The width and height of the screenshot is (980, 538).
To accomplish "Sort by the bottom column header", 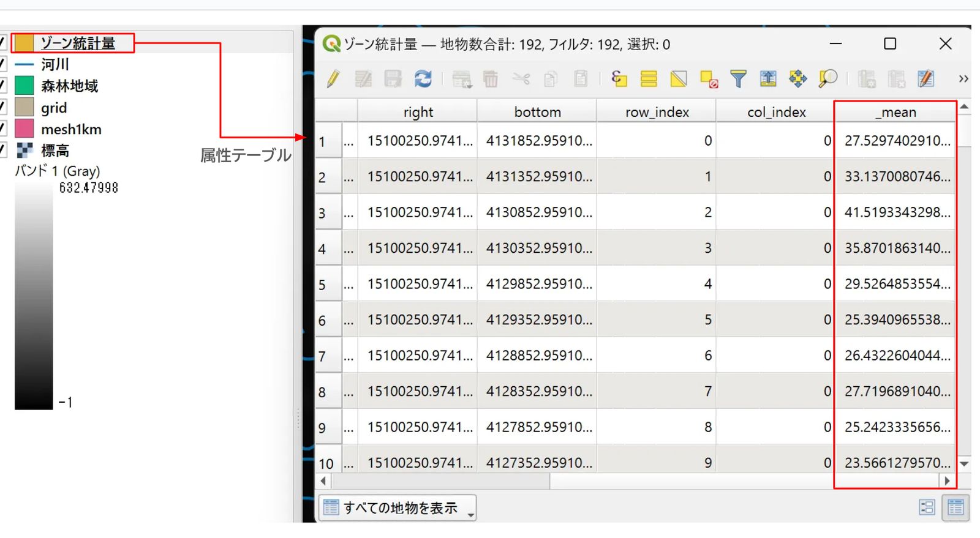I will [537, 112].
